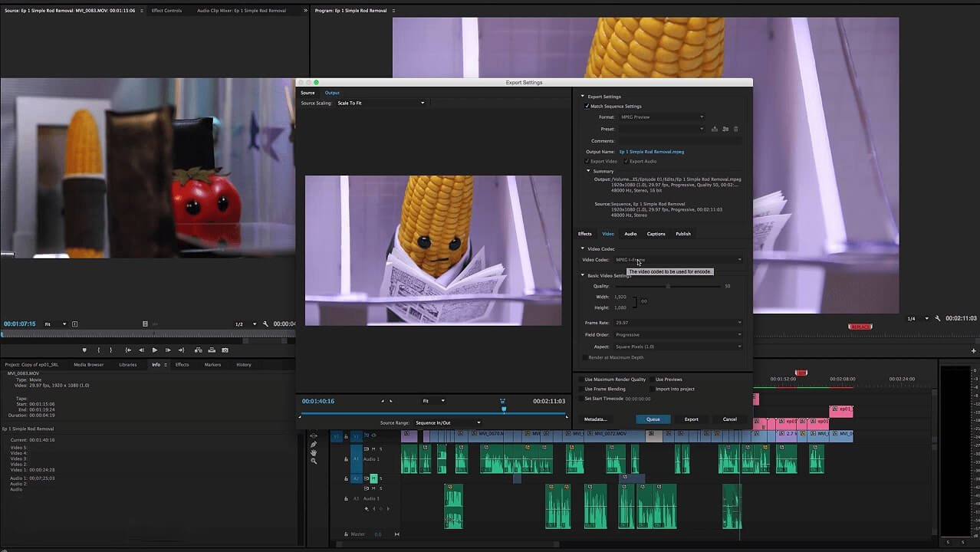Click the Export Frame camera icon
Image resolution: width=980 pixels, height=552 pixels.
(x=225, y=350)
